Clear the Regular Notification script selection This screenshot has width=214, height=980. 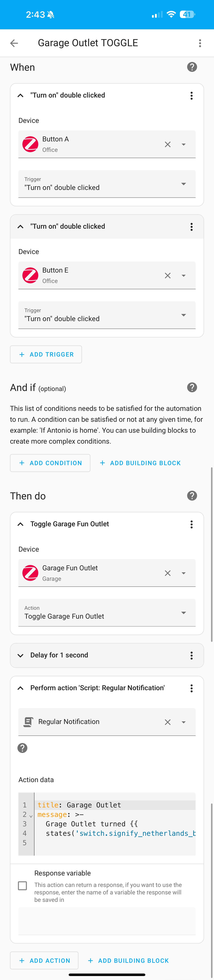click(x=168, y=722)
